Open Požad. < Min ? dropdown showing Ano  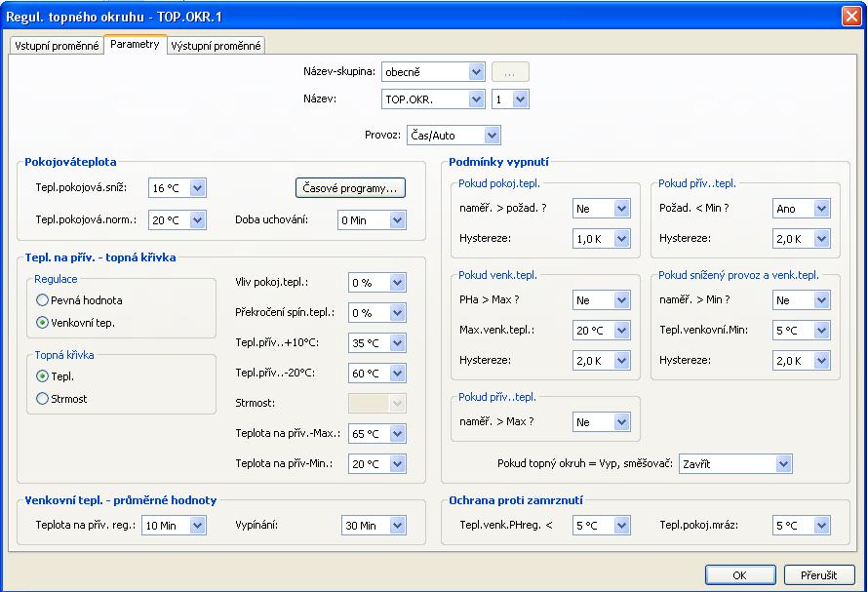click(x=801, y=209)
